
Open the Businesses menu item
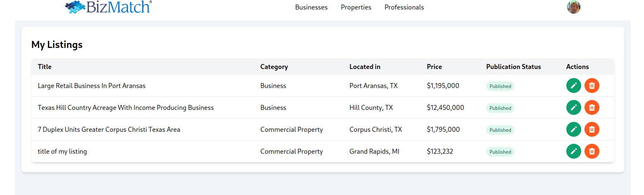(311, 7)
